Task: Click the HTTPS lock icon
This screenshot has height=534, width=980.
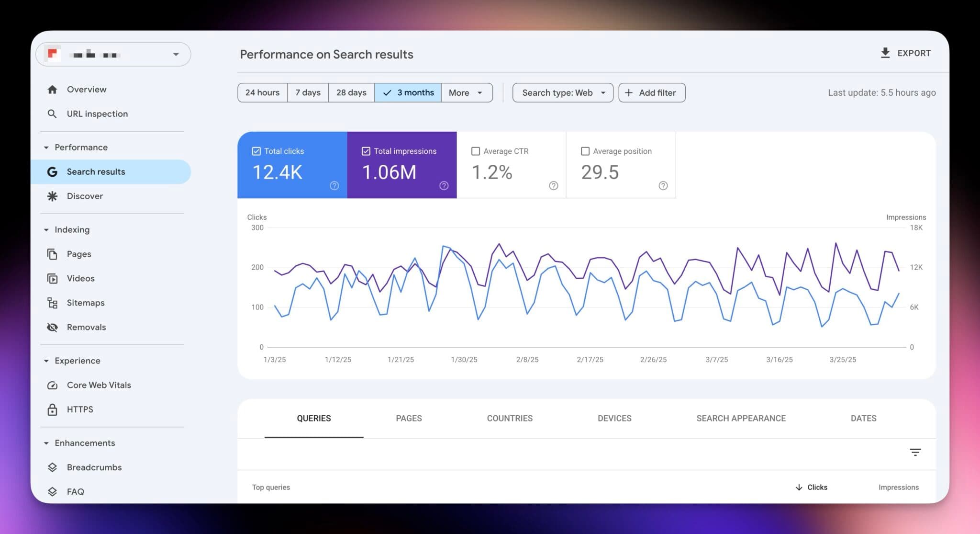Action: point(53,409)
